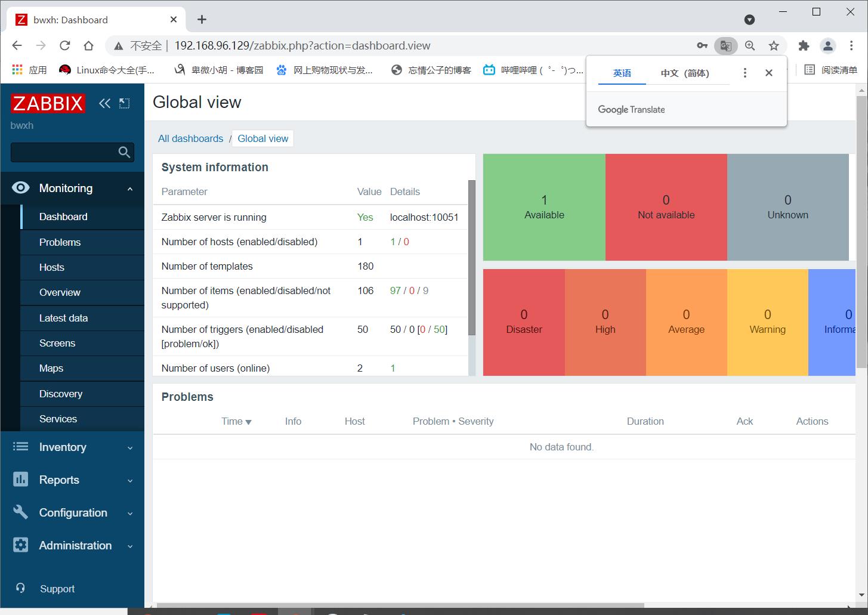Open a new browser tab
This screenshot has width=868, height=615.
pyautogui.click(x=202, y=20)
